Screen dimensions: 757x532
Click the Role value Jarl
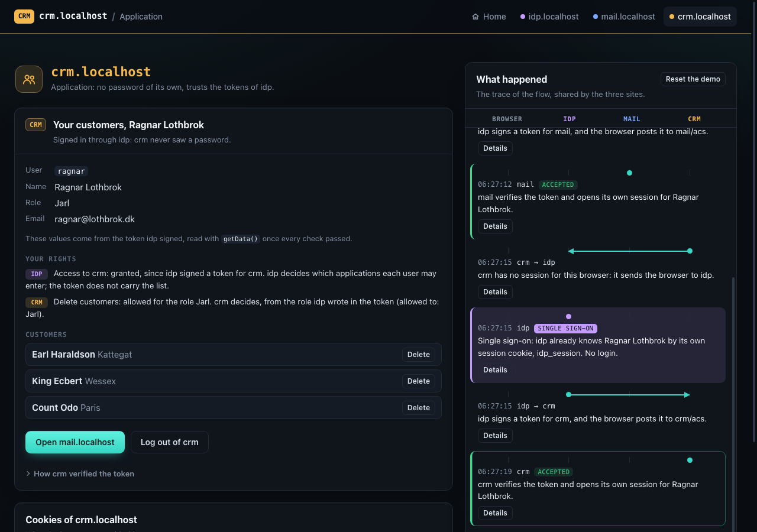click(x=62, y=203)
